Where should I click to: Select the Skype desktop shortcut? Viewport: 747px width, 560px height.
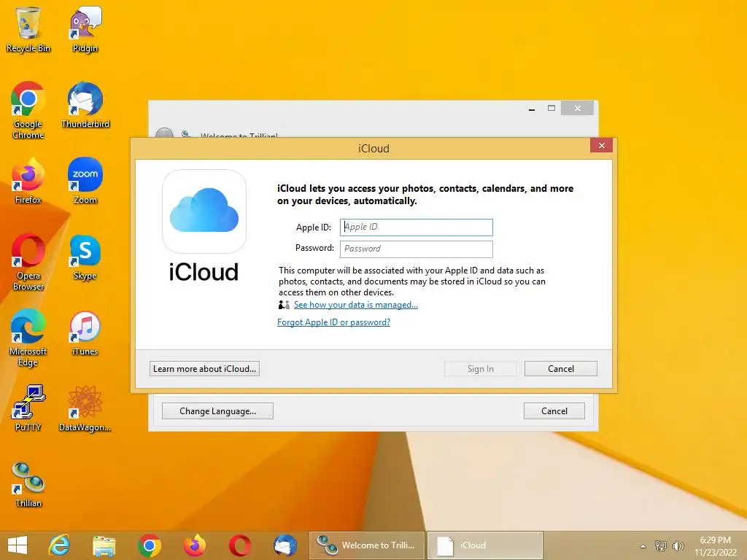85,257
